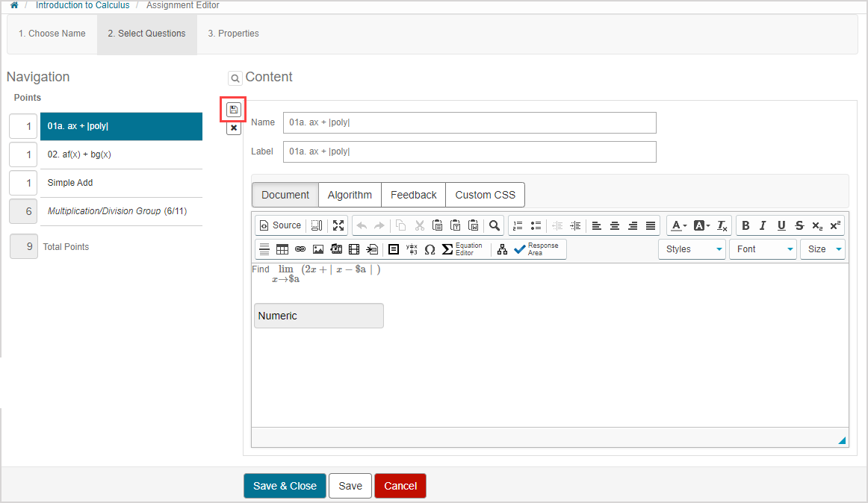Insert a Response Area
The image size is (868, 503).
click(x=536, y=249)
